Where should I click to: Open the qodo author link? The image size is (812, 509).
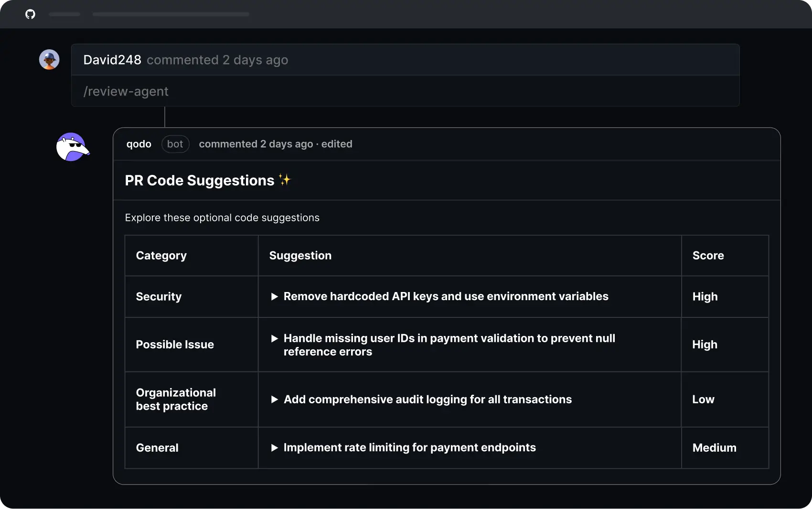click(139, 144)
